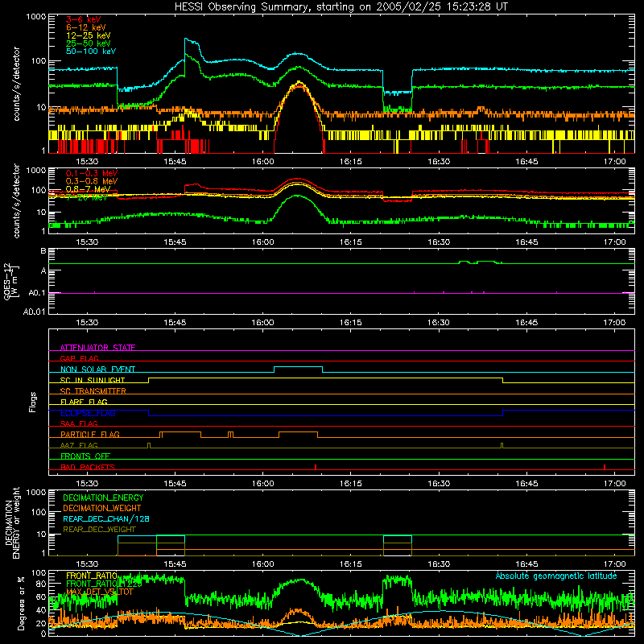
Task: Click the 0.8-7 MeV legend label
Action: point(88,189)
